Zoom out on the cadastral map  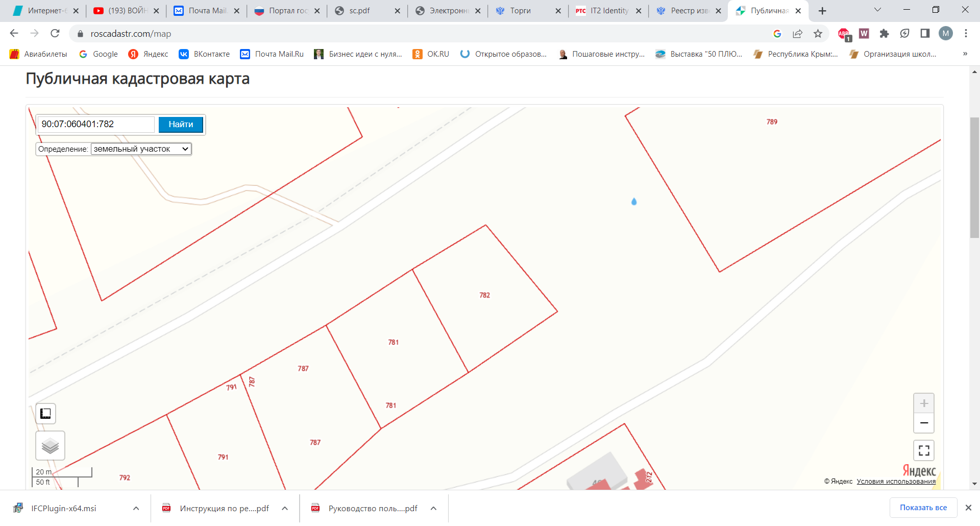(x=923, y=423)
